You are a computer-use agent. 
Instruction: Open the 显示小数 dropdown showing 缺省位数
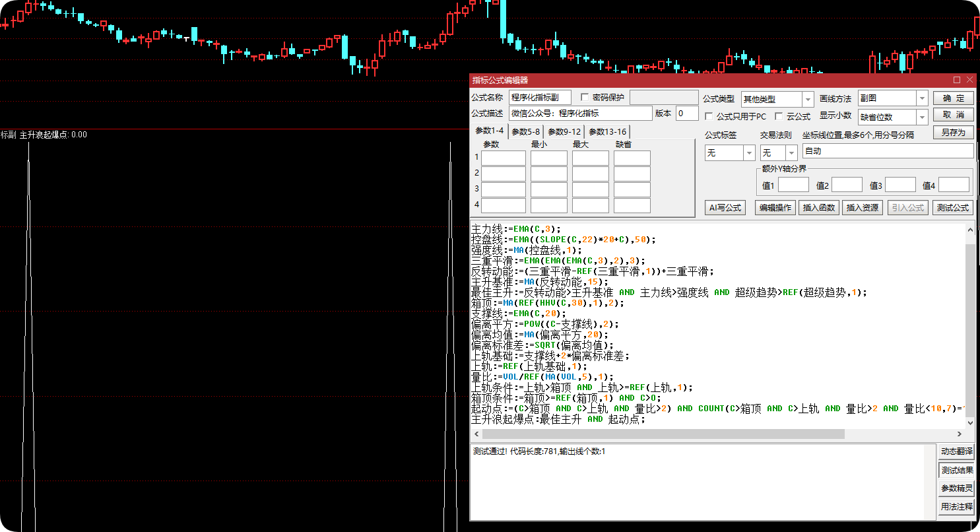click(x=893, y=117)
